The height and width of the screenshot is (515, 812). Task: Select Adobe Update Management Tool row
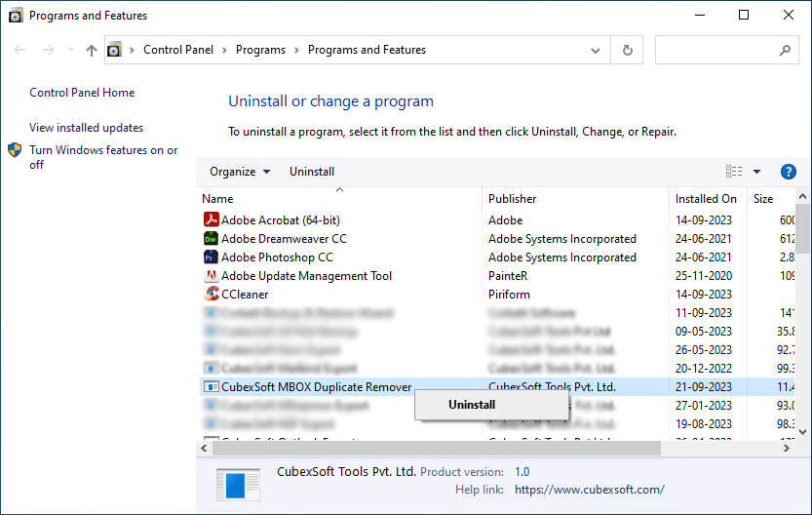tap(497, 276)
